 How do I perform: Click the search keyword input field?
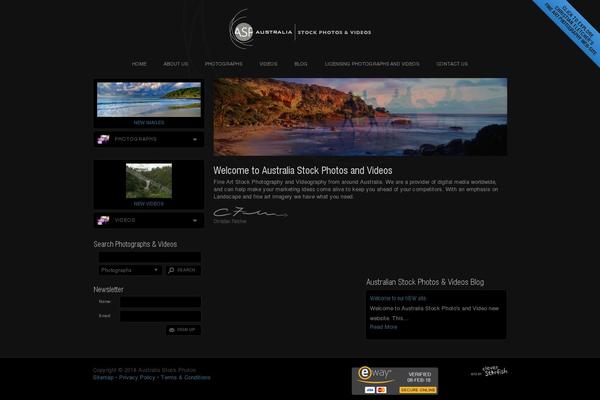pos(150,257)
